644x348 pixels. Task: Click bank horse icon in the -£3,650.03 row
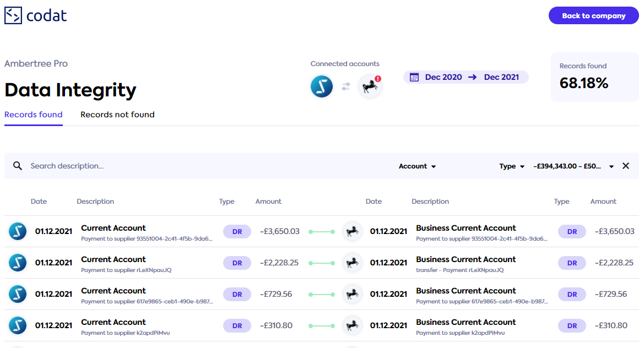353,231
